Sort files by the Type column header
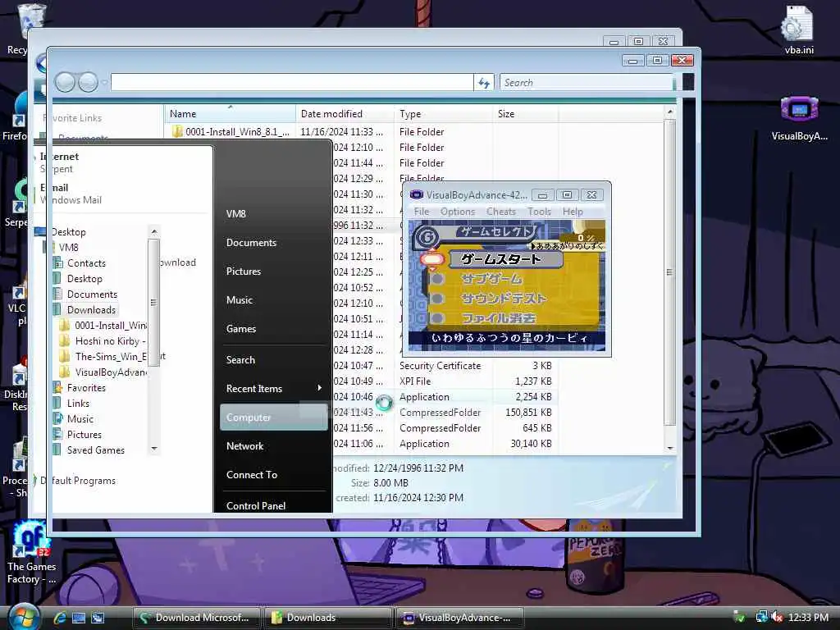This screenshot has width=840, height=630. [x=443, y=113]
